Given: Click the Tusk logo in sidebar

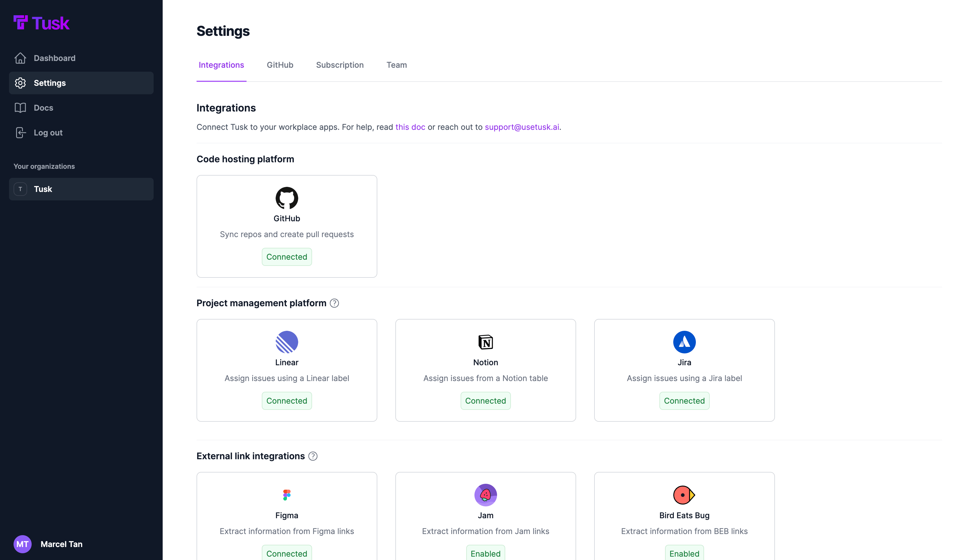Looking at the screenshot, I should 41,23.
